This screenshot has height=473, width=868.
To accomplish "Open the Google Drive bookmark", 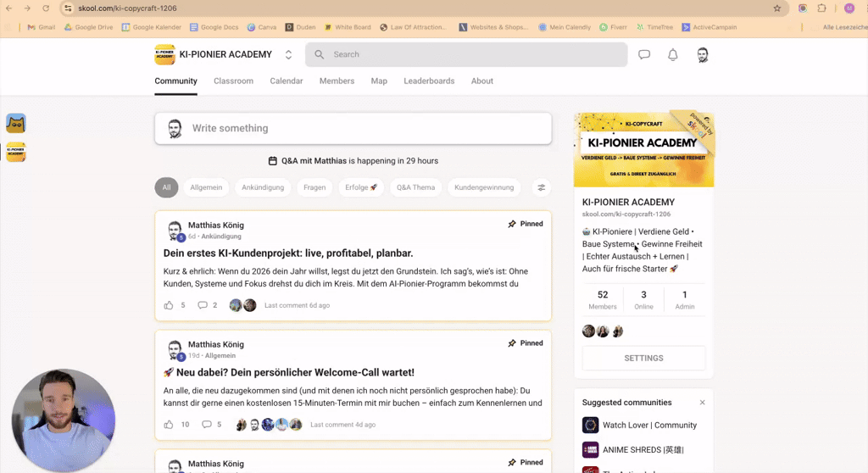I will [x=88, y=27].
